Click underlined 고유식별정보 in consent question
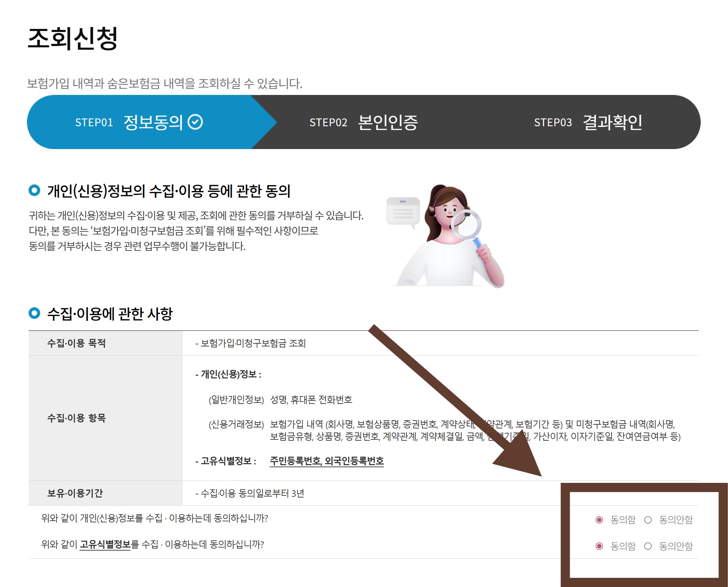The image size is (728, 587). 105,544
